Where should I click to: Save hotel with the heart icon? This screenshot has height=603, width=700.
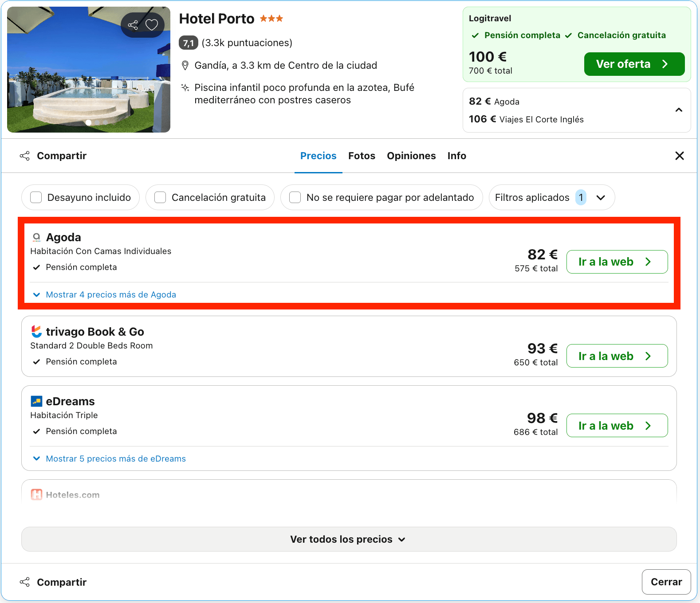pyautogui.click(x=152, y=25)
